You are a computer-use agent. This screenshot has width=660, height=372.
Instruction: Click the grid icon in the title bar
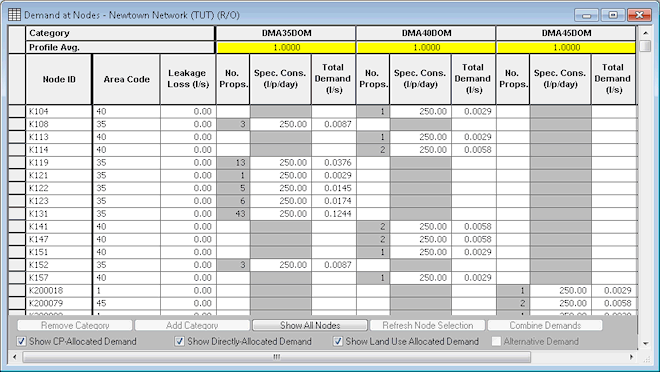[x=14, y=15]
